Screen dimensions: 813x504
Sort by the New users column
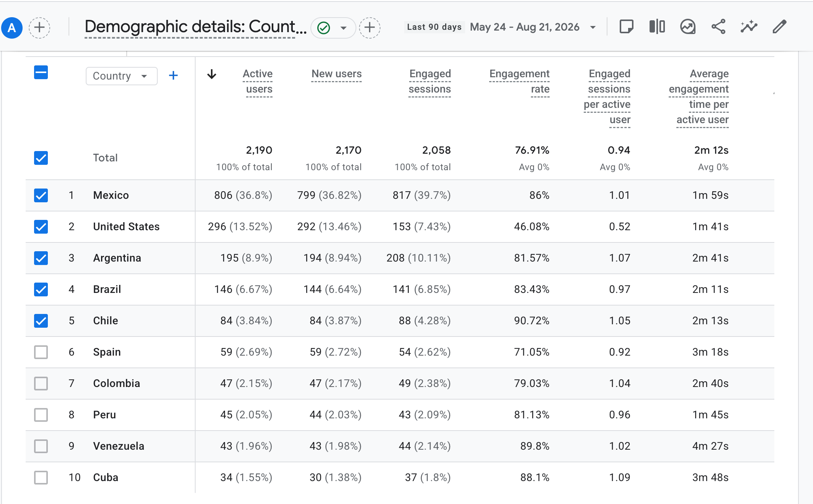336,74
